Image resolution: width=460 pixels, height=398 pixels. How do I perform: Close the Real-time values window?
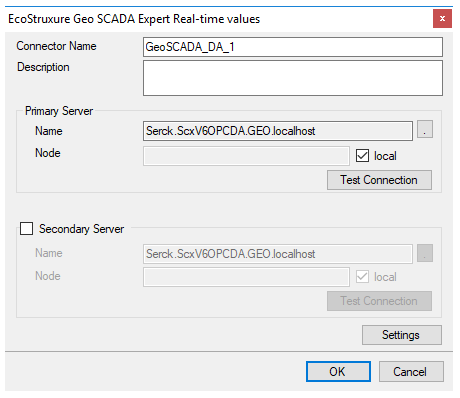pyautogui.click(x=442, y=19)
